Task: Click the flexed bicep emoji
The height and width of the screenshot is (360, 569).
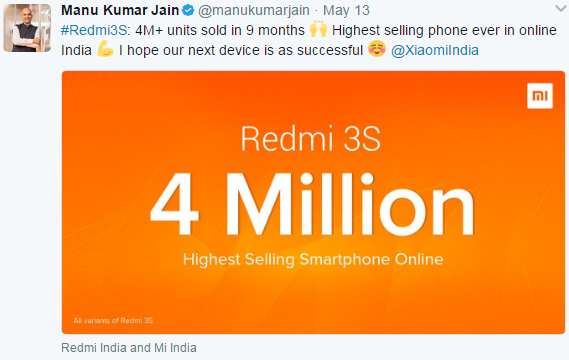Action: (105, 49)
